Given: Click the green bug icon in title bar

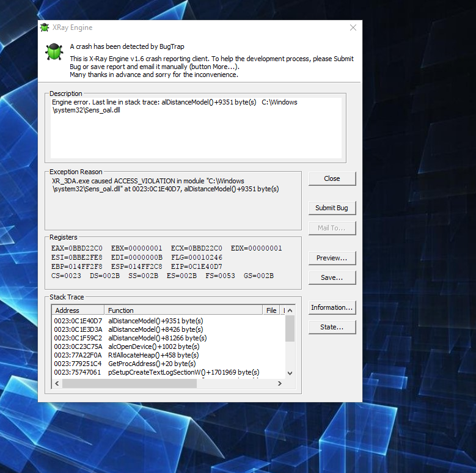Looking at the screenshot, I should (x=45, y=28).
